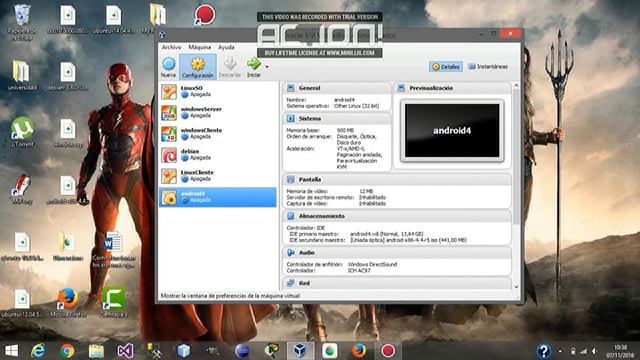Open the Recycle Bin on desktop
The width and height of the screenshot is (640, 360).
tap(22, 22)
